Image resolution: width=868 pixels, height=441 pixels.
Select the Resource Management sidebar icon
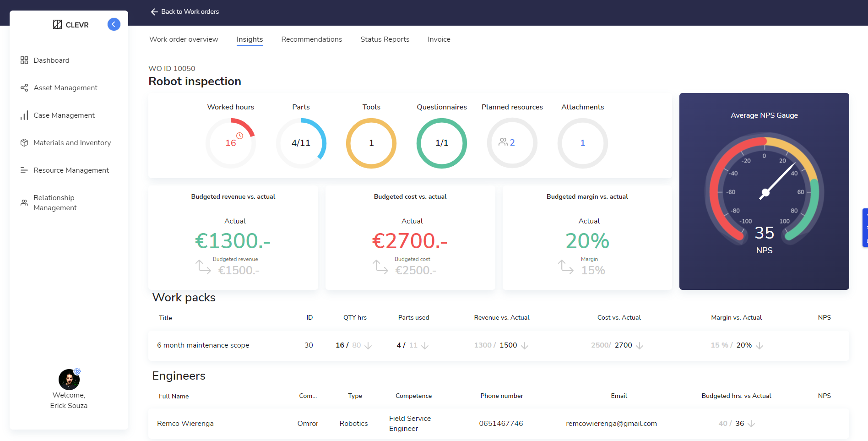[x=24, y=170]
